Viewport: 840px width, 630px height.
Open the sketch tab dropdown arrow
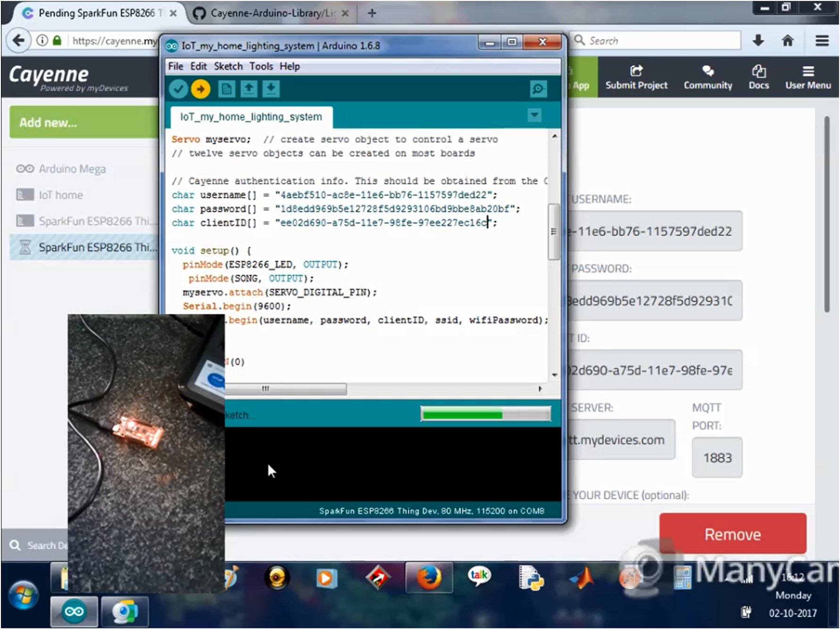(x=534, y=115)
